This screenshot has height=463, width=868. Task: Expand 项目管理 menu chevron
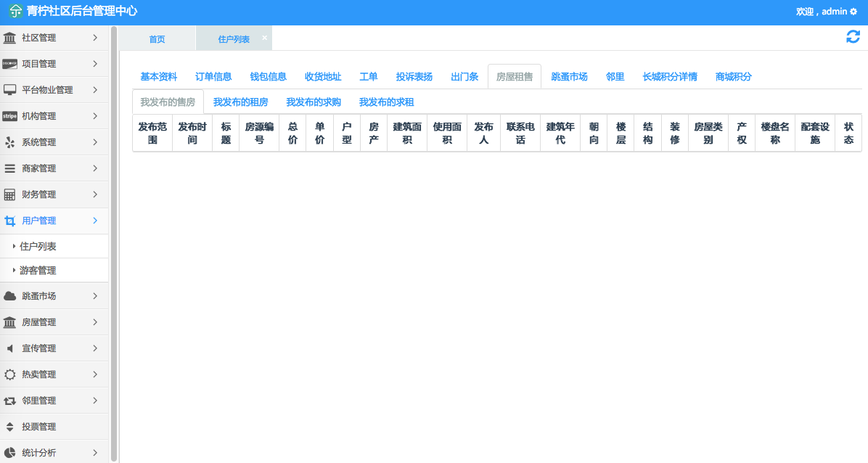pos(95,64)
